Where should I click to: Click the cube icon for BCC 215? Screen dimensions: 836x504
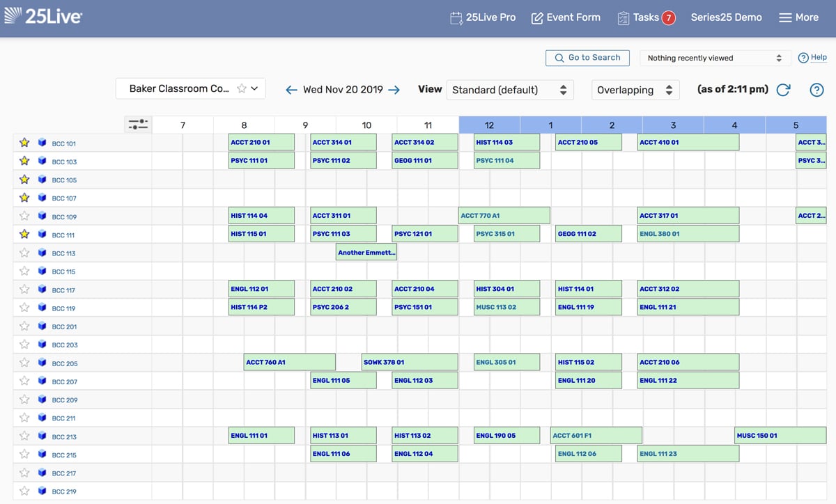coord(42,455)
